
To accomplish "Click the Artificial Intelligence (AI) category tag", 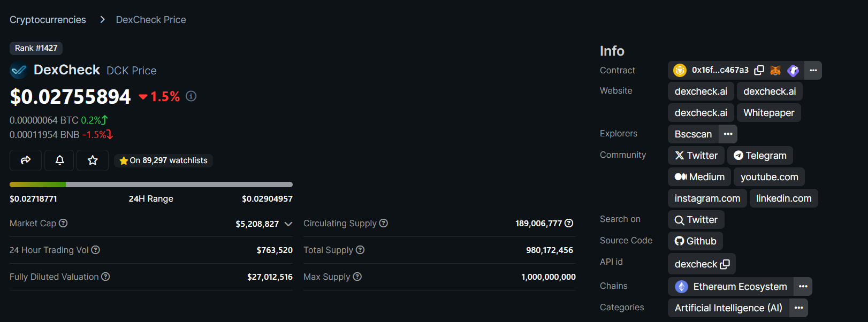I will pyautogui.click(x=728, y=308).
